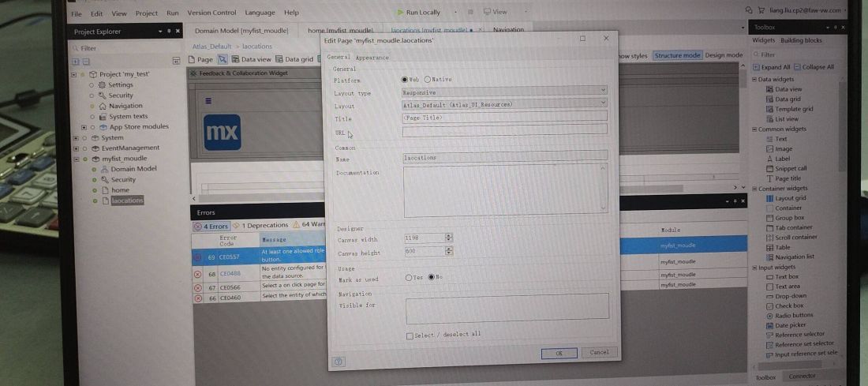Open the Layout type dropdown

(x=504, y=90)
